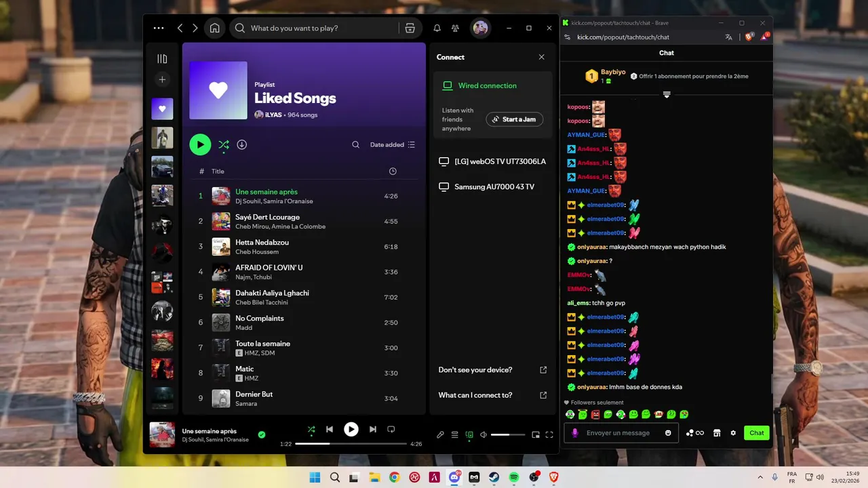
Task: Skip to previous track
Action: (330, 429)
